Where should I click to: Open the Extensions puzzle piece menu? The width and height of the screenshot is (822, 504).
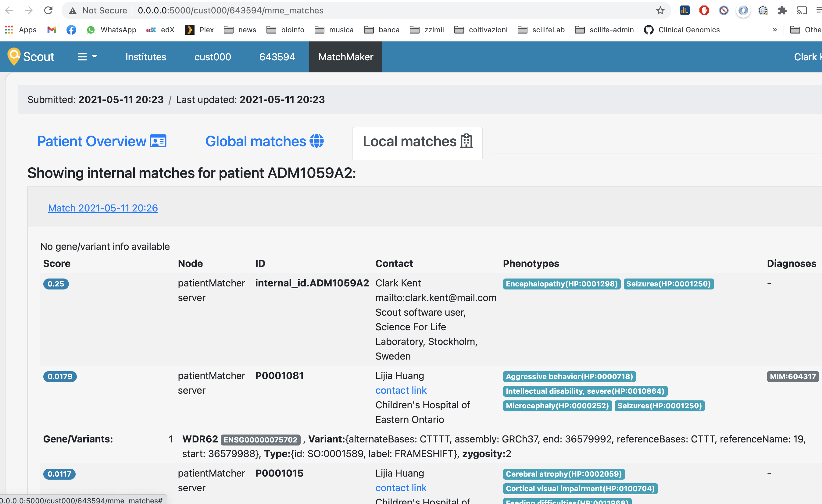782,11
